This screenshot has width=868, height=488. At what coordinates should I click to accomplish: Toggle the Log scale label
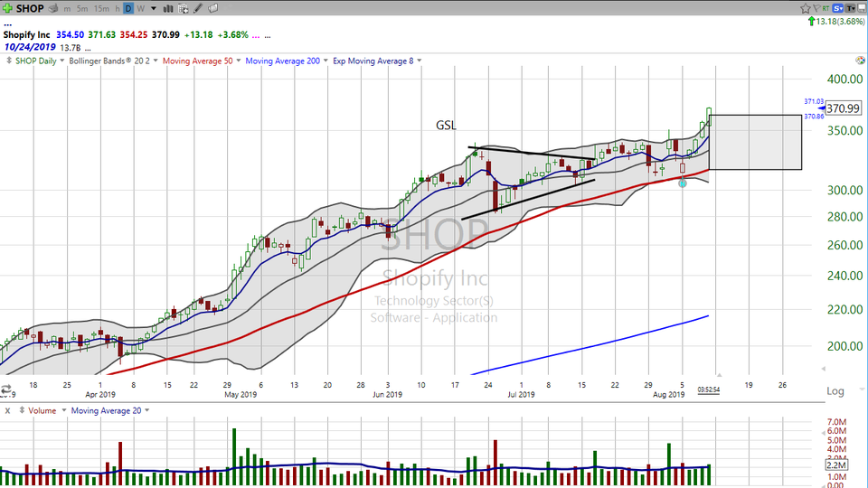pos(835,391)
